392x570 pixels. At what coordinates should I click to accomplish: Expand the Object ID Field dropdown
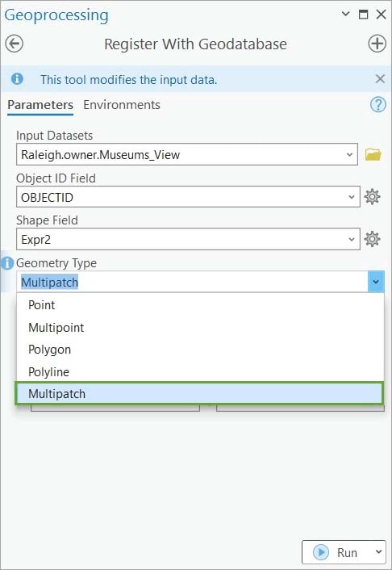352,197
